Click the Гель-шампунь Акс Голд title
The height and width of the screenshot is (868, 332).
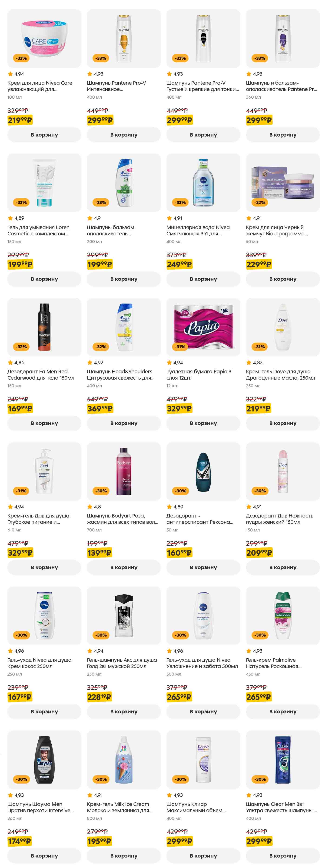(122, 663)
